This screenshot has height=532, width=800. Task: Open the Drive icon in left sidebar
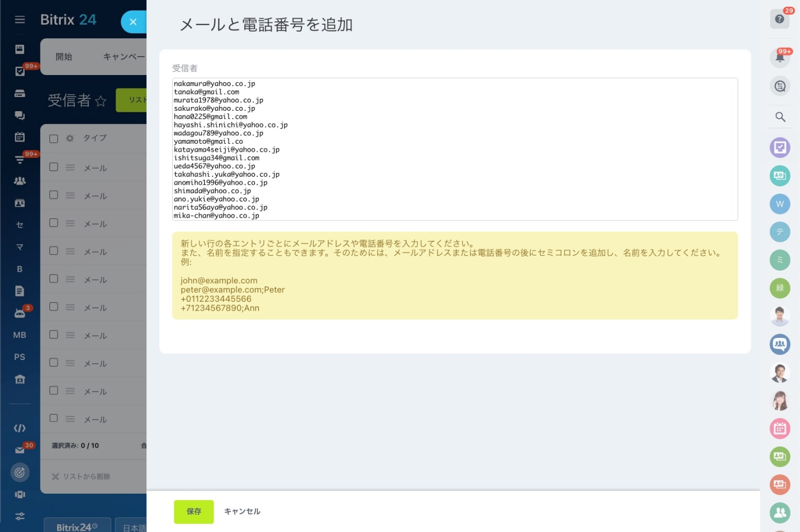coord(20,93)
